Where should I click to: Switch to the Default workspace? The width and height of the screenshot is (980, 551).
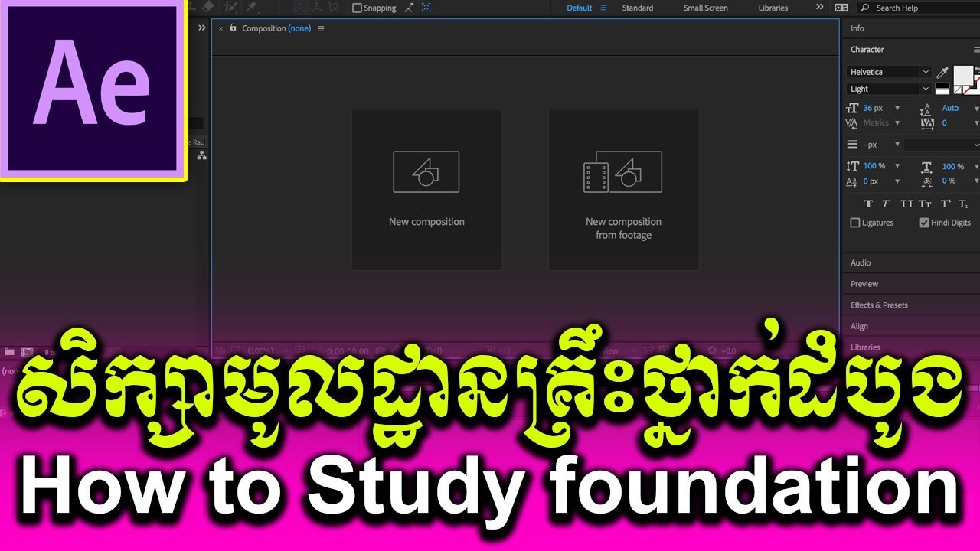coord(580,8)
